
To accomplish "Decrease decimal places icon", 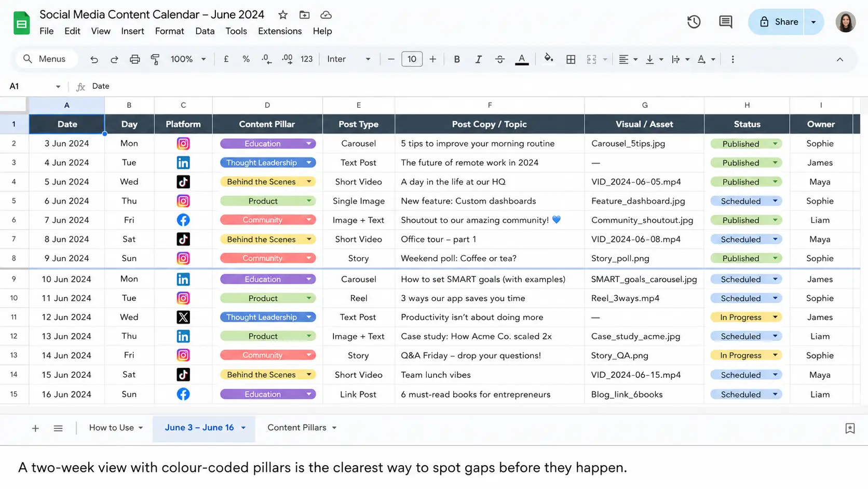I will [x=266, y=59].
